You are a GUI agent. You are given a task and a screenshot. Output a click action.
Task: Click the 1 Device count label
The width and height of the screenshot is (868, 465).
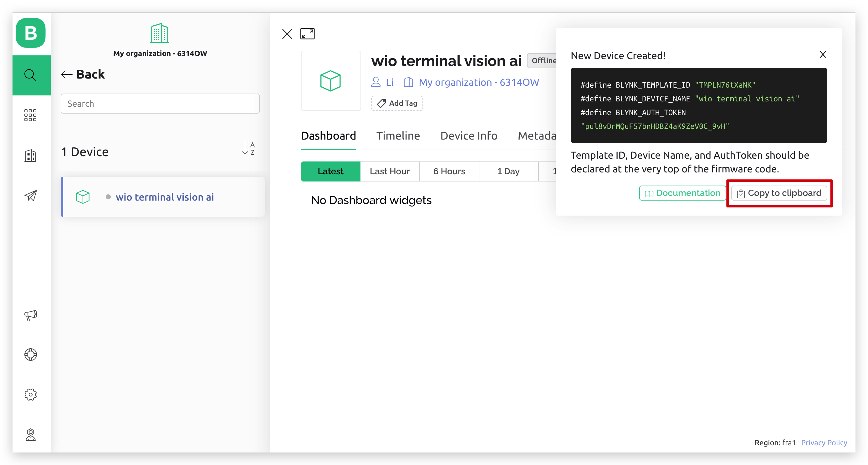(x=84, y=152)
